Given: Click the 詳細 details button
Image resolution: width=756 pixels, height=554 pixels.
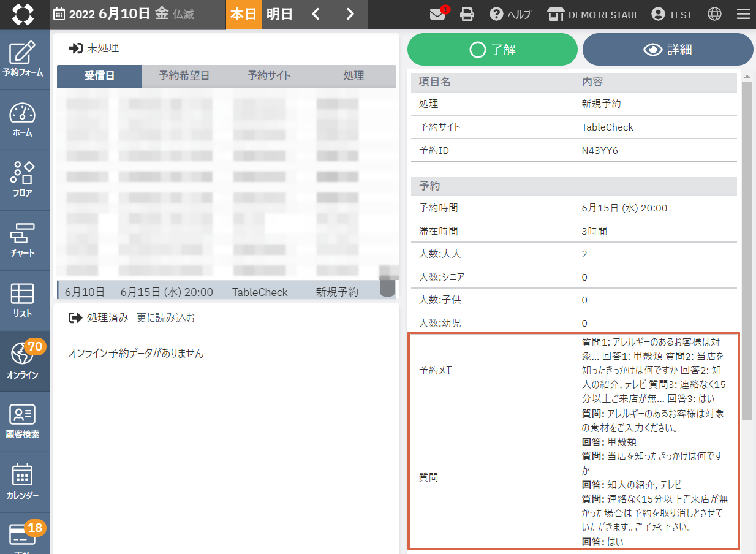Looking at the screenshot, I should (x=668, y=50).
